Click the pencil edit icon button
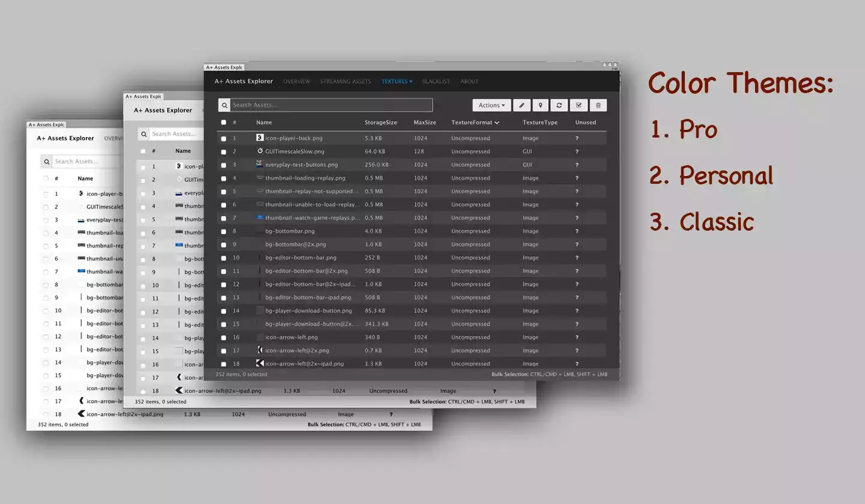865x504 pixels. (521, 105)
